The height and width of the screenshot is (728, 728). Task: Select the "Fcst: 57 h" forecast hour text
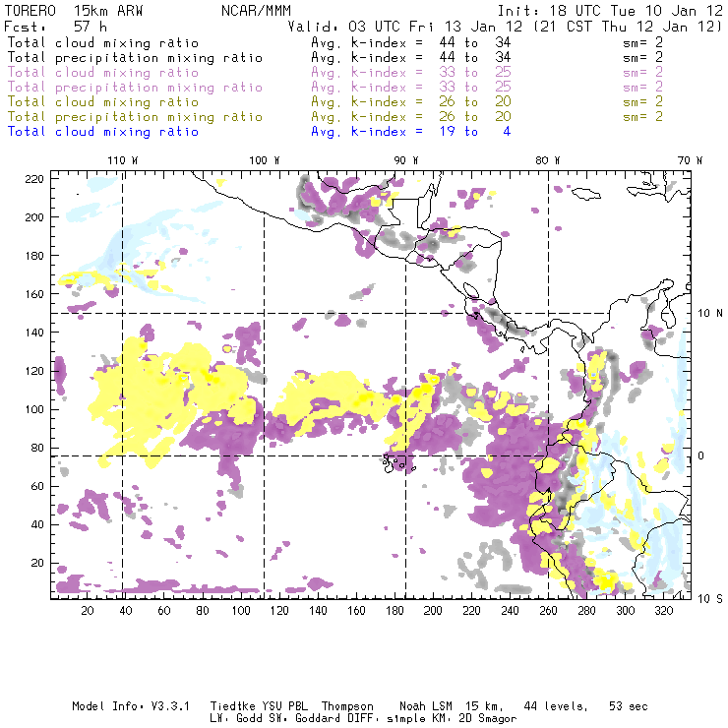[x=55, y=27]
